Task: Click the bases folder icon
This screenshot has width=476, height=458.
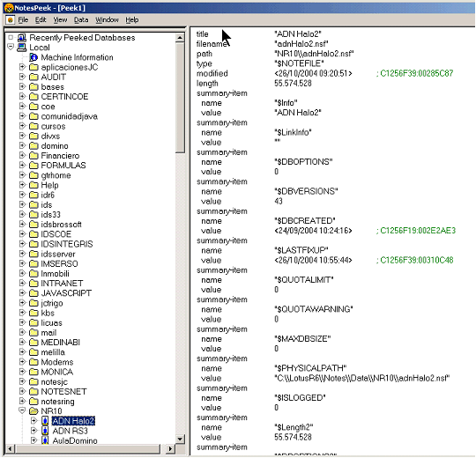Action: [33, 86]
